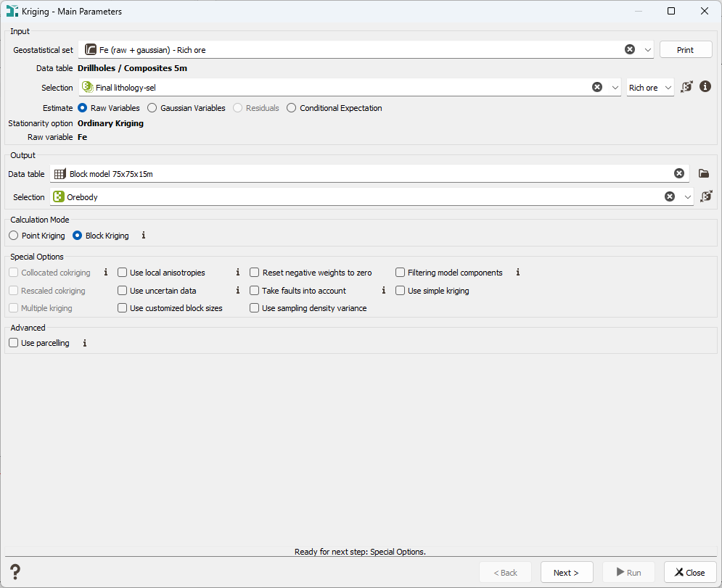Show info about input selection
Viewport: 722px width, 588px height.
(705, 86)
